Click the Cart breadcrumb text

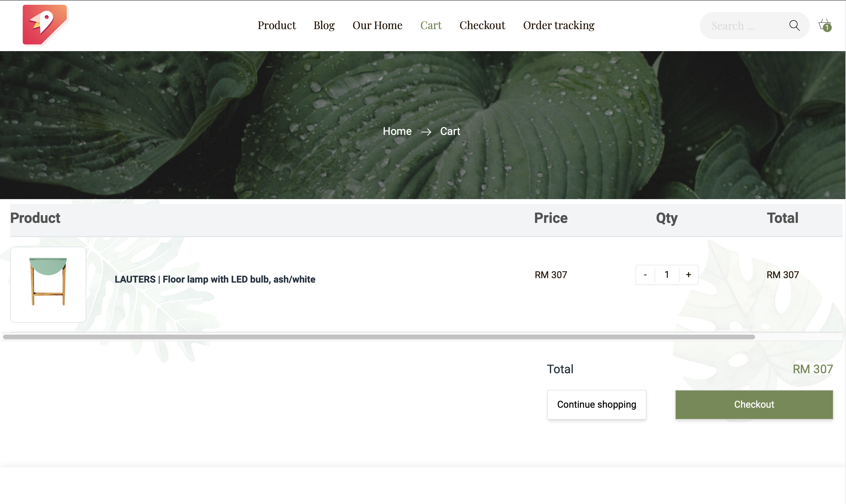tap(450, 131)
